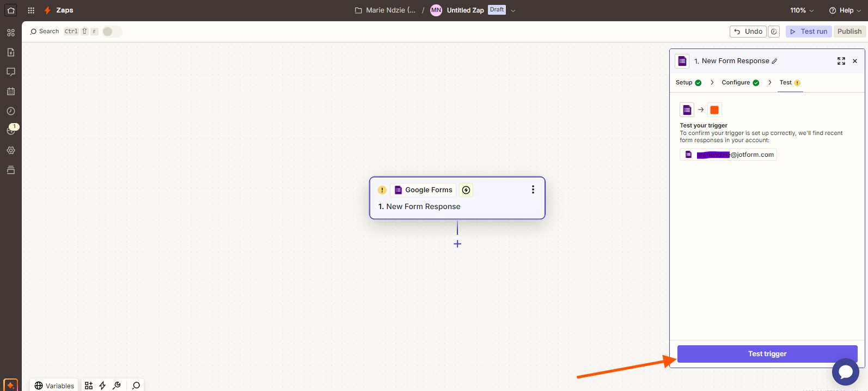Screen dimensions: 868x391
Task: Expand the Draft status dropdown chevron
Action: point(513,10)
